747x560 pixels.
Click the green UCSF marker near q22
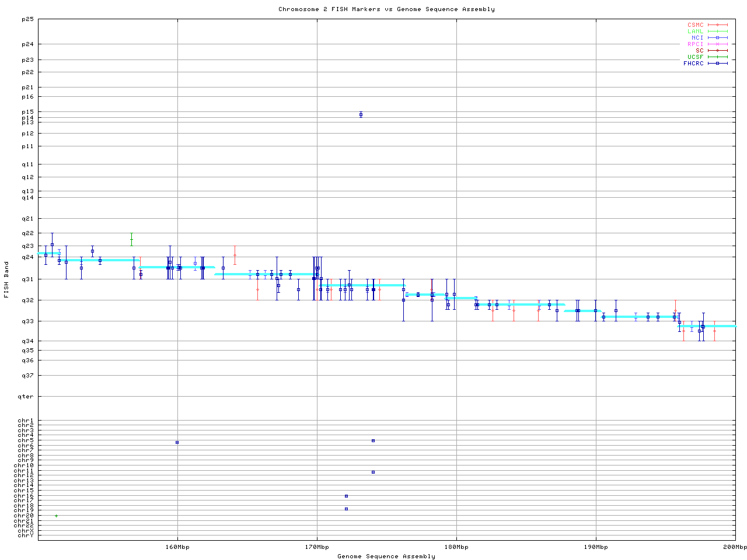pos(131,239)
